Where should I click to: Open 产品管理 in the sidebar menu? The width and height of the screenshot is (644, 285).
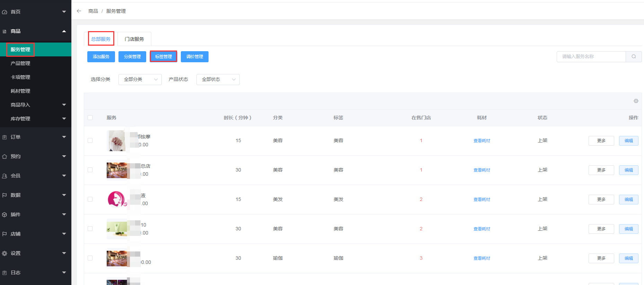(x=20, y=63)
